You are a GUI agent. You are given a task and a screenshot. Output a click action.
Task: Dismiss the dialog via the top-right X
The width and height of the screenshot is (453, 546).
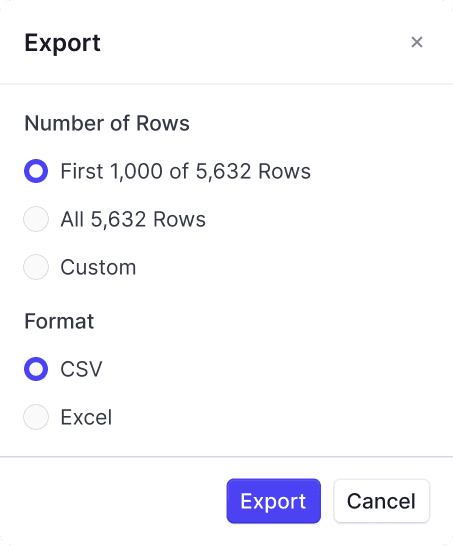[417, 42]
